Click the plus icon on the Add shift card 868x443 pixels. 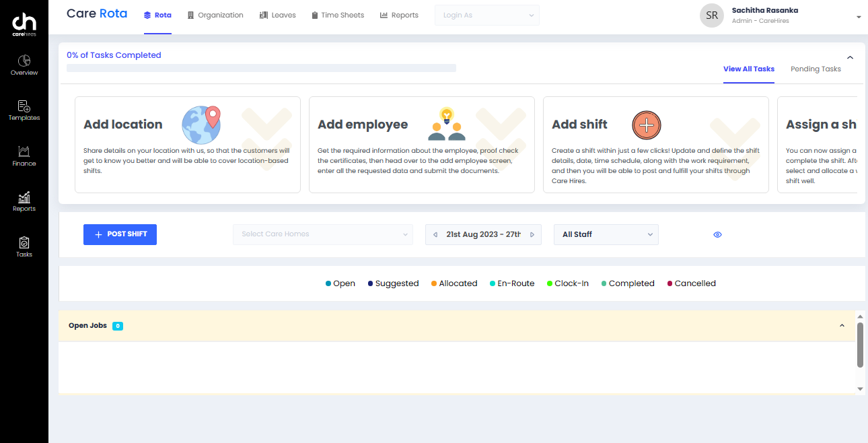click(646, 125)
